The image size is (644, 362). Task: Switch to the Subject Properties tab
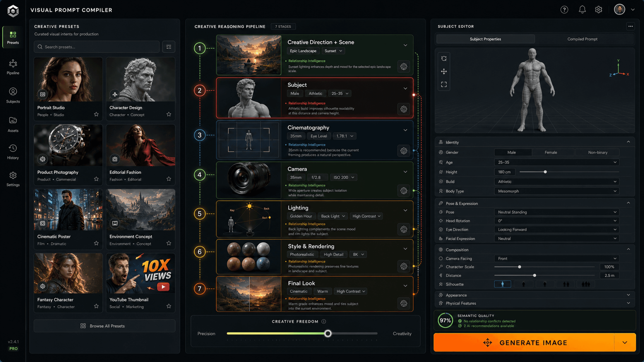[x=486, y=39]
